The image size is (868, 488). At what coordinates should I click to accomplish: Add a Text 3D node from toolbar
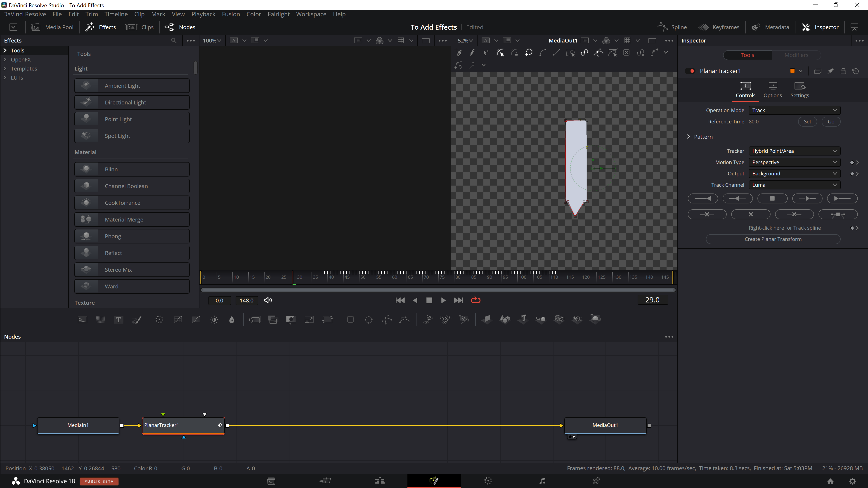pyautogui.click(x=523, y=319)
